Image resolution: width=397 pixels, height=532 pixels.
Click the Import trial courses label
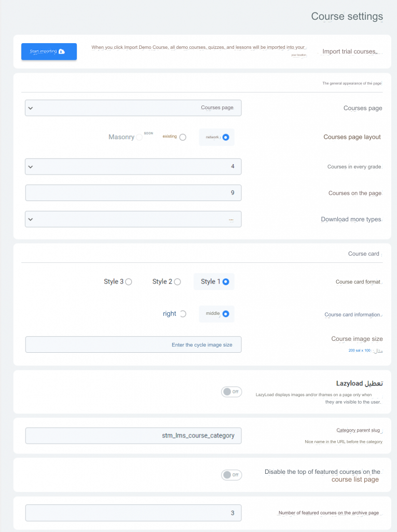point(349,51)
